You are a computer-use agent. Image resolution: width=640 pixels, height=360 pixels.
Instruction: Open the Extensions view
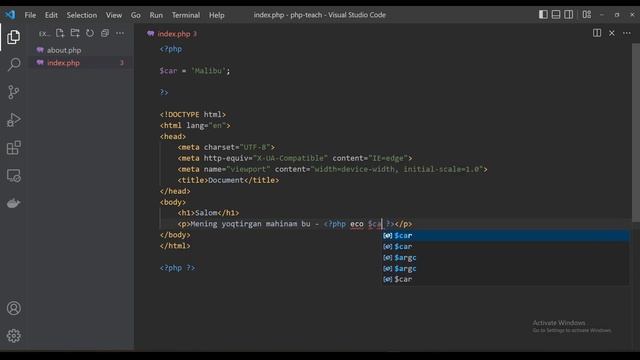(13, 148)
